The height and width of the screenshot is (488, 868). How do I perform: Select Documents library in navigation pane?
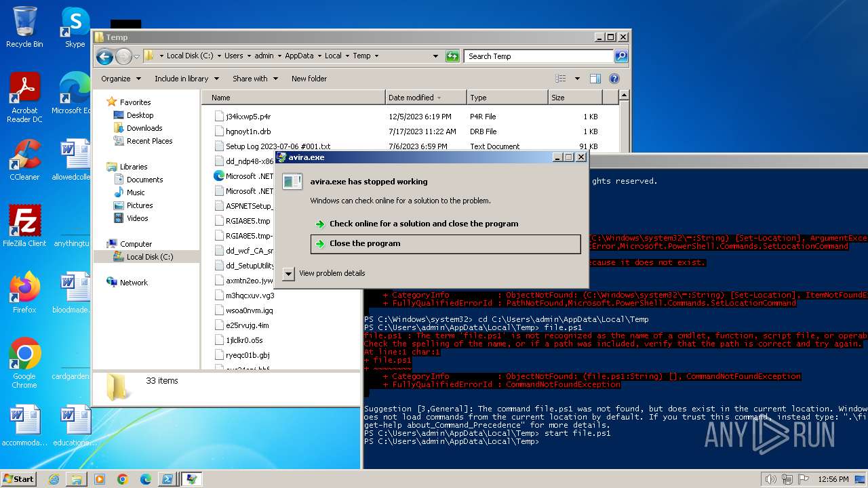click(144, 180)
